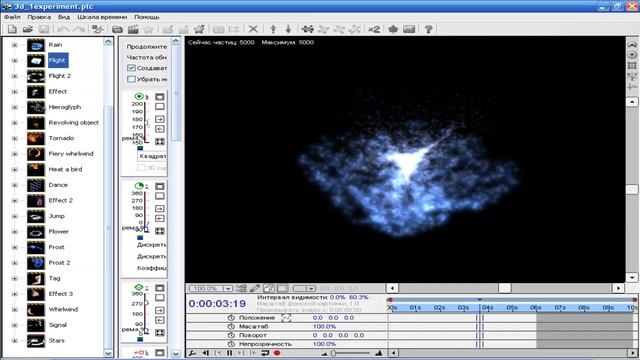The image size is (640, 360).
Task: Click the first graph's blue color swatch
Action: pos(140,148)
